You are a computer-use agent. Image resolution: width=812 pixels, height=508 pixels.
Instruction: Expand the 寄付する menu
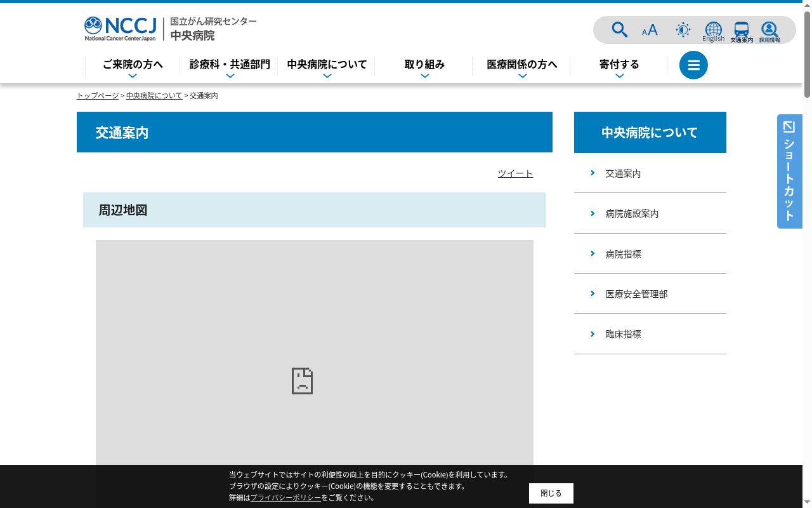pyautogui.click(x=619, y=66)
